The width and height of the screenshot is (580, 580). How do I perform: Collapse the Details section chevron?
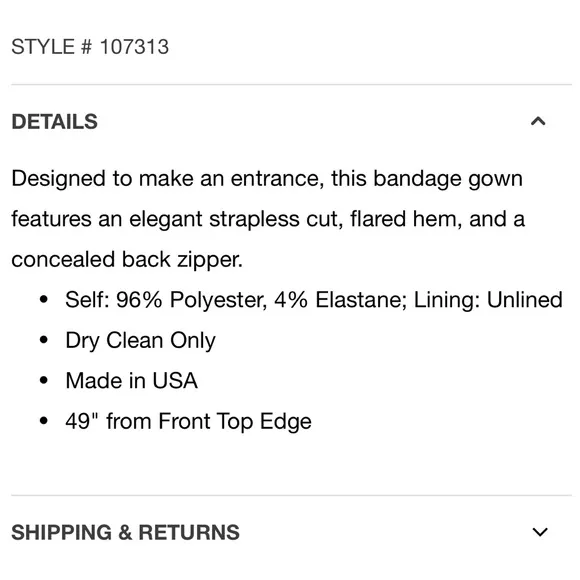point(538,121)
